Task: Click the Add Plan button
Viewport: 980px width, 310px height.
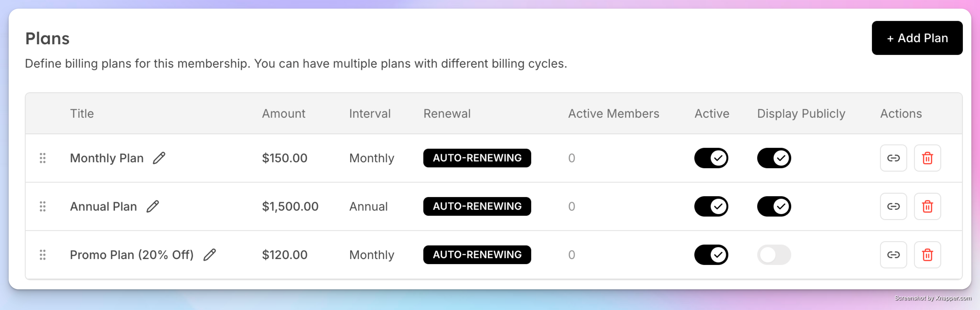Action: point(917,38)
